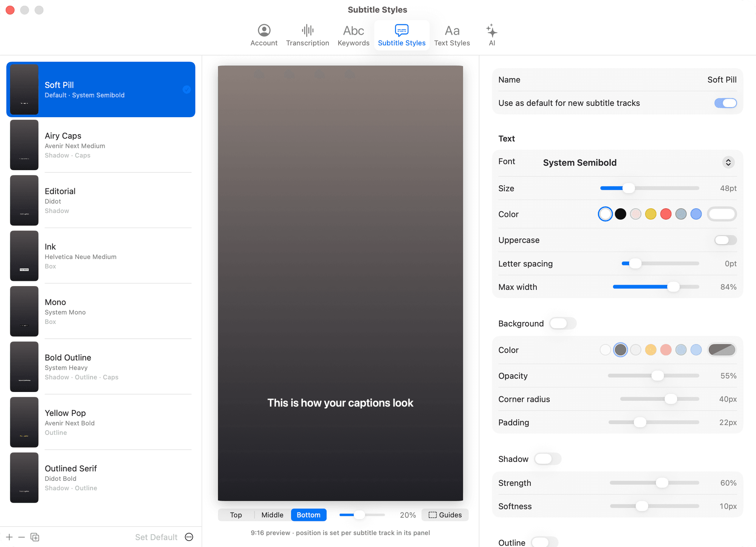
Task: Toggle default for new subtitle tracks
Action: 725,103
